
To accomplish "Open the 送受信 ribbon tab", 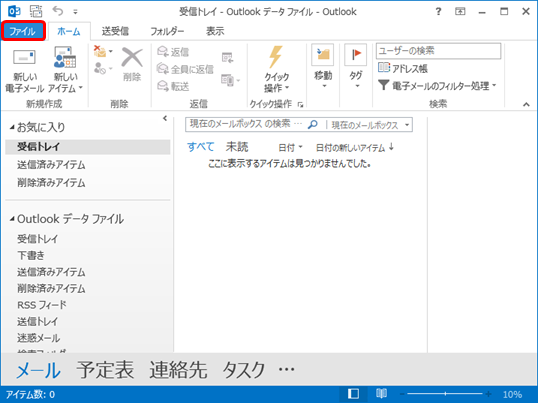I will point(115,32).
